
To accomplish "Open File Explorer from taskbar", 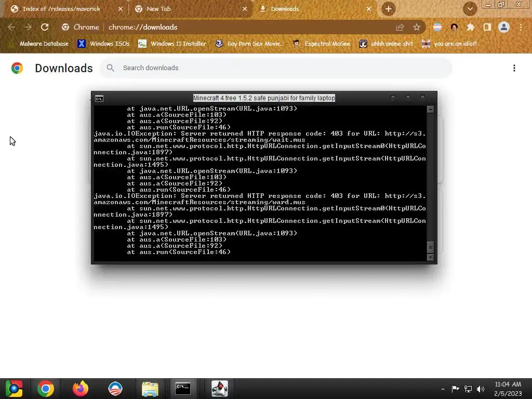I will [150, 389].
